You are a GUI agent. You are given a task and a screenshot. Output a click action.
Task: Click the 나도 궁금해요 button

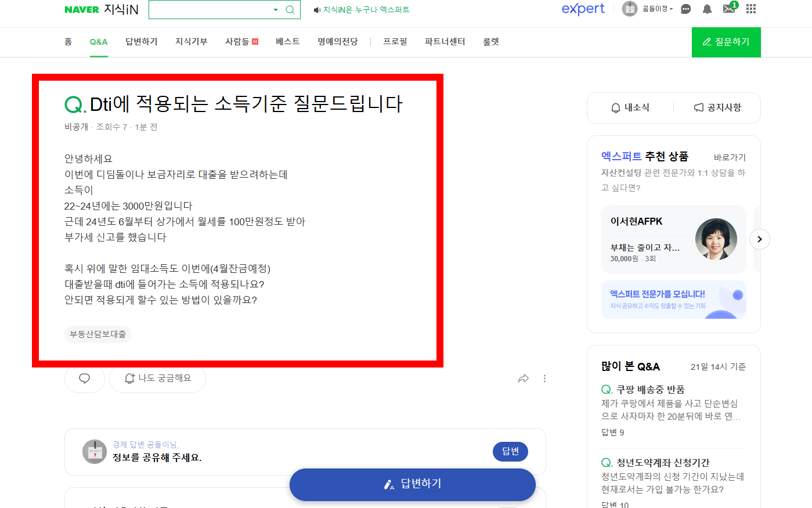(158, 379)
